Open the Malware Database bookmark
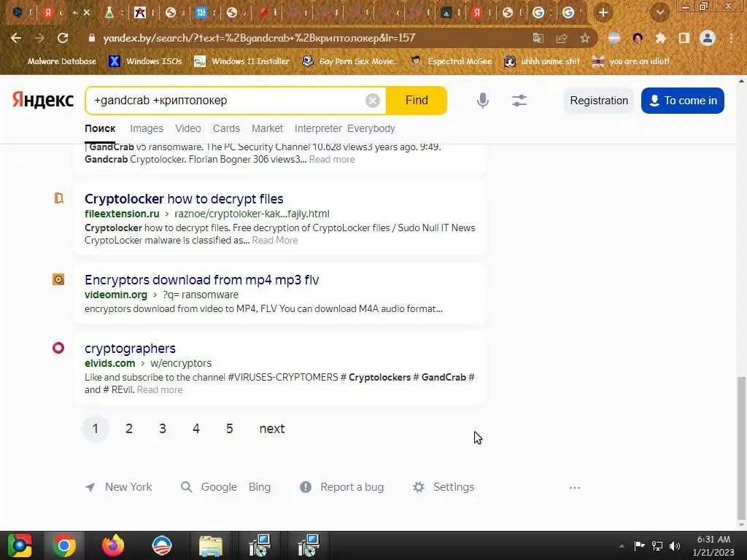The width and height of the screenshot is (747, 560). 61,61
